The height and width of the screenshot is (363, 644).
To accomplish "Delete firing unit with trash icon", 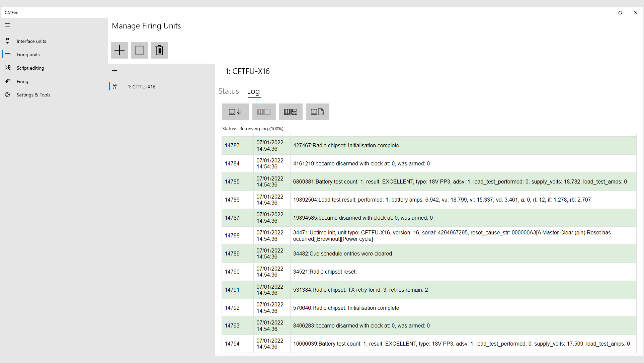I will tap(159, 50).
